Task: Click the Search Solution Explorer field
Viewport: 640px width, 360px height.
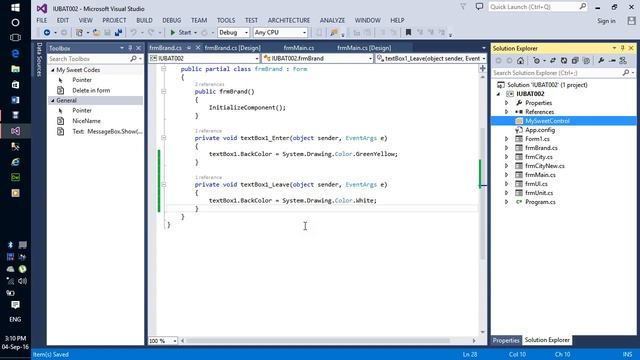Action: click(557, 73)
